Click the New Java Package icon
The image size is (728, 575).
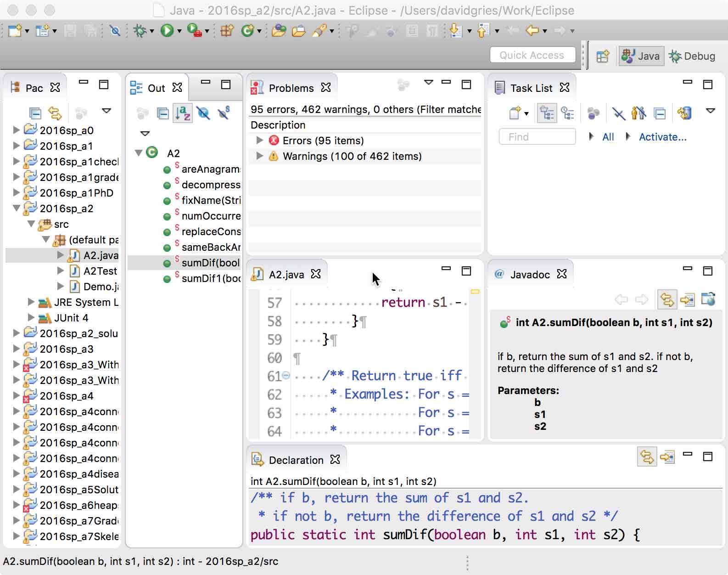coord(227,31)
